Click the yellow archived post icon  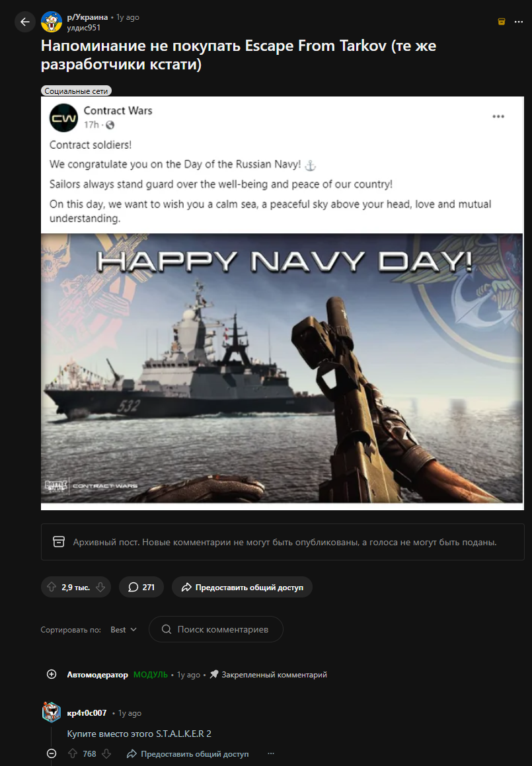tap(501, 22)
